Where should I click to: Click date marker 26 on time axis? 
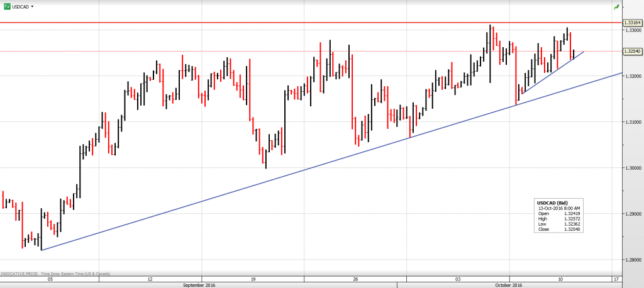[x=355, y=279]
